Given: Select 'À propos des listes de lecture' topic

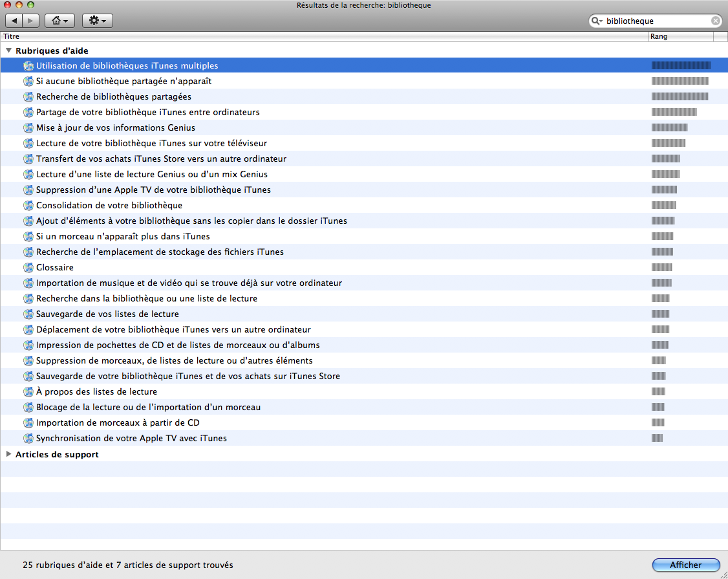Looking at the screenshot, I should tap(364, 391).
